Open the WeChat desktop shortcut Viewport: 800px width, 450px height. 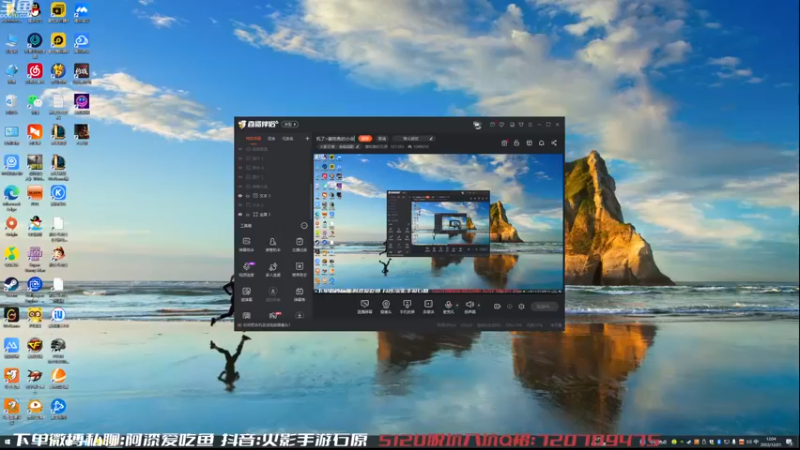[35, 102]
